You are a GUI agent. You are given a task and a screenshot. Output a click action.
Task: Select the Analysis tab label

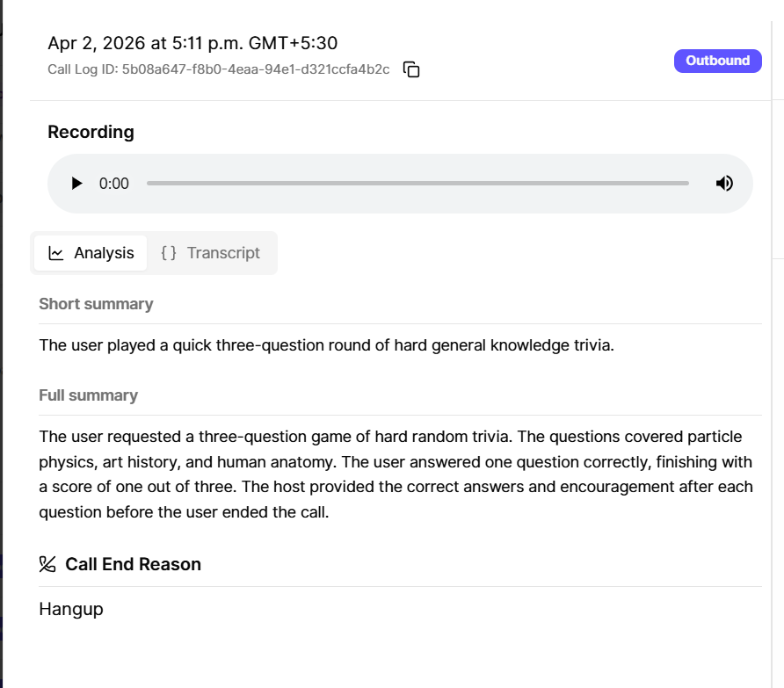pos(104,253)
